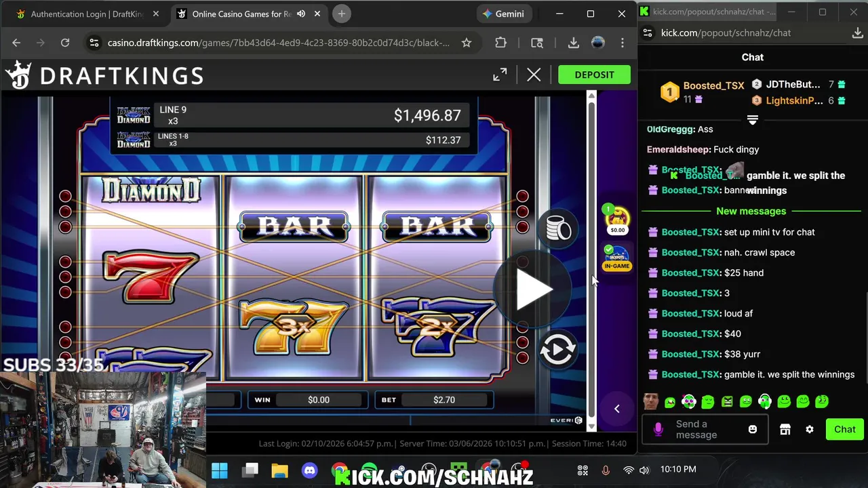
Task: Insert the angry green square emote
Action: point(727,401)
